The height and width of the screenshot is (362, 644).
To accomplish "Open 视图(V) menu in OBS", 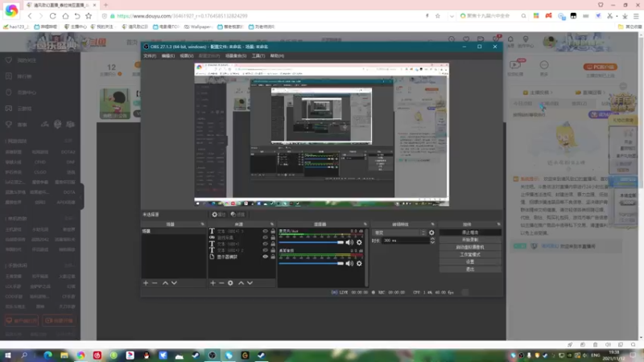I will [x=187, y=56].
